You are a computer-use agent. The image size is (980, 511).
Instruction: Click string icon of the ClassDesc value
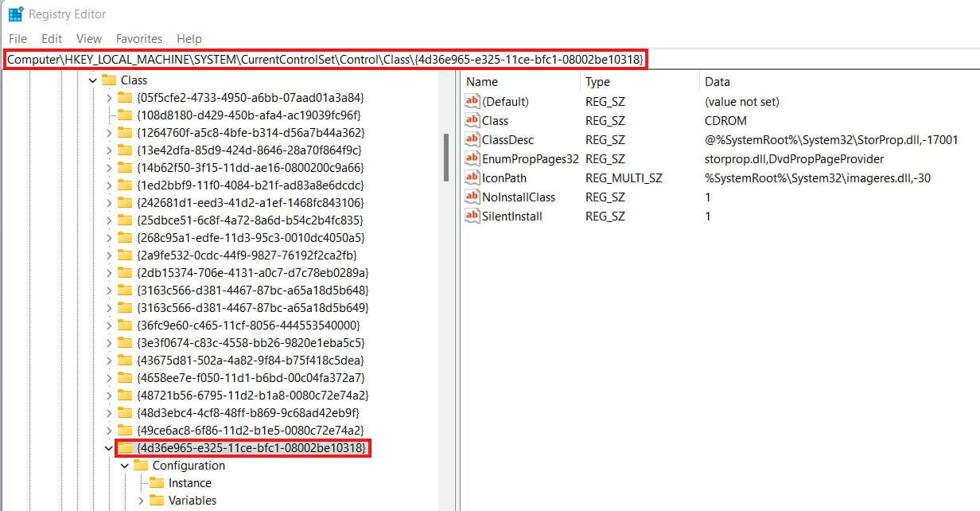tap(472, 140)
